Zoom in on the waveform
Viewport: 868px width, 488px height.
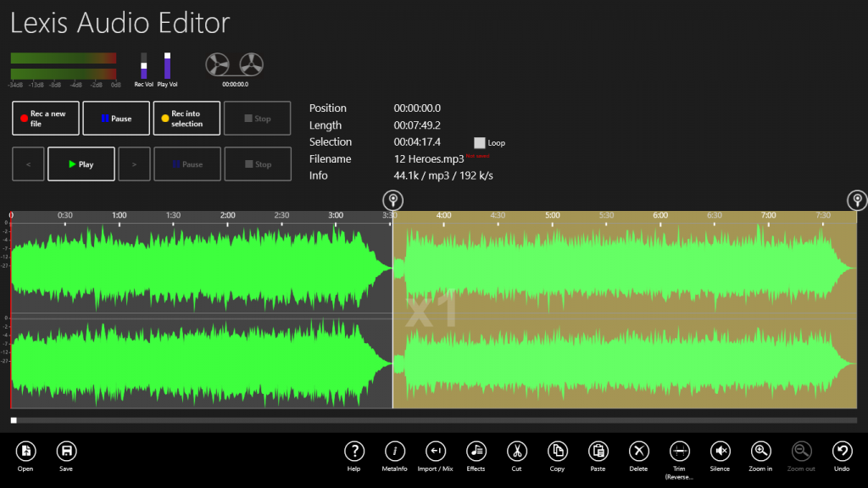coord(760,452)
